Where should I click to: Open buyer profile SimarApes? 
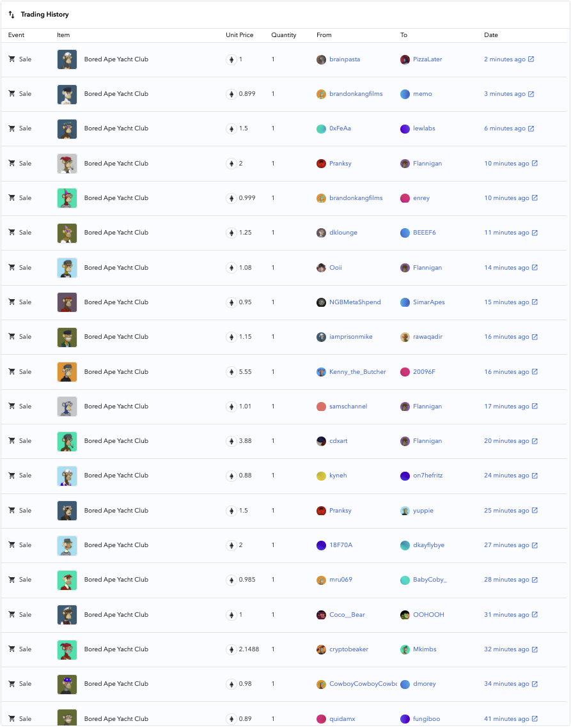[x=429, y=302]
